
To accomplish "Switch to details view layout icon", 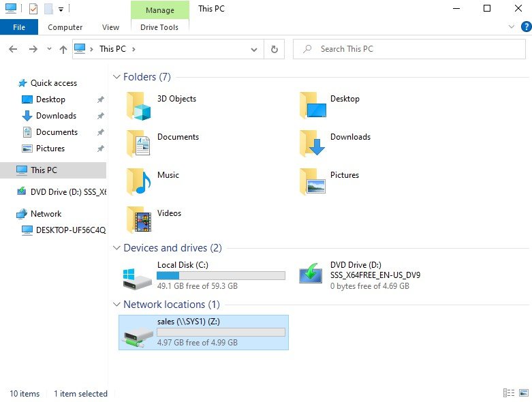I will [509, 393].
